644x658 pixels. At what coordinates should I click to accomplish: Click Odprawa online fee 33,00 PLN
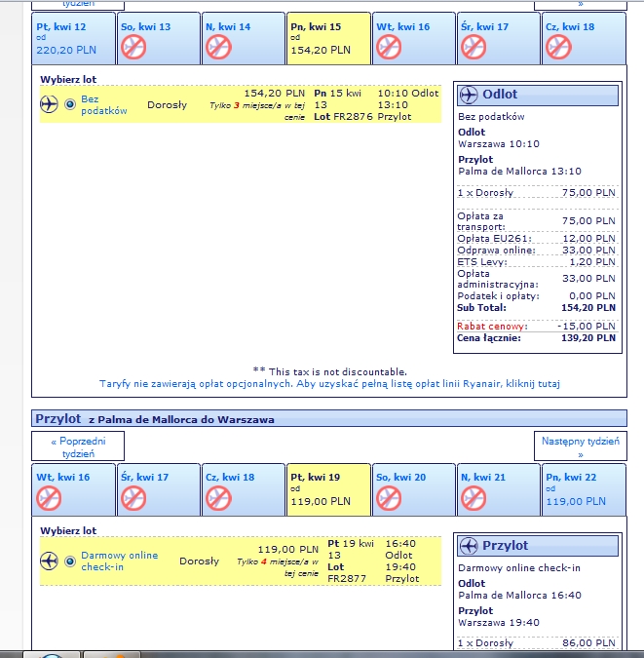[x=588, y=251]
